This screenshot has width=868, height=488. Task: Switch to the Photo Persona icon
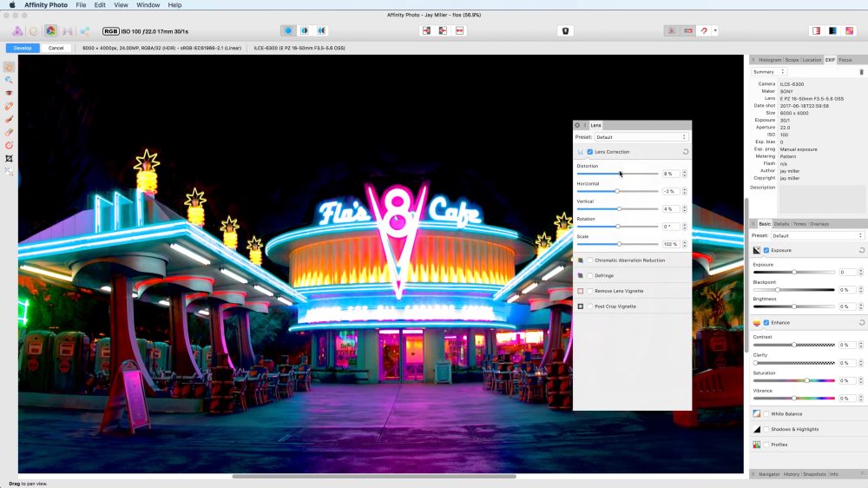point(17,31)
